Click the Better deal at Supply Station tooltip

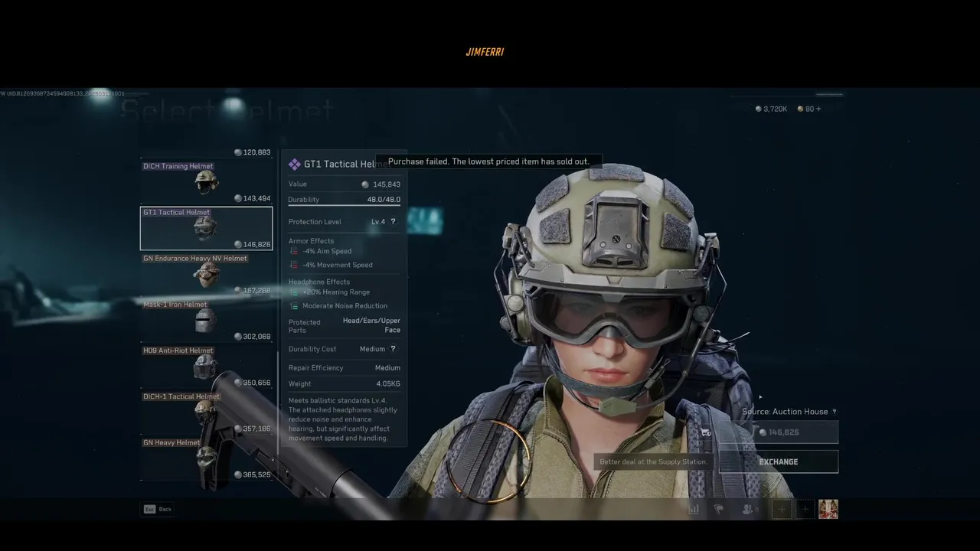(653, 462)
